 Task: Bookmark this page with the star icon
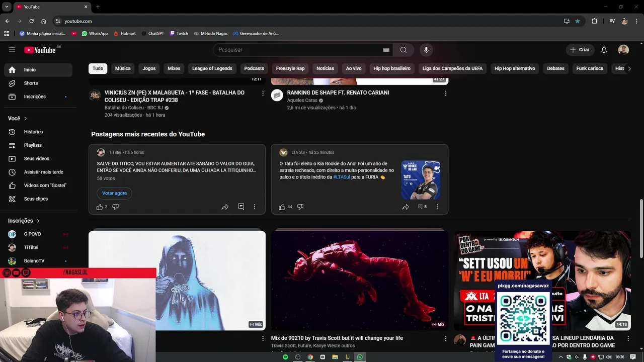(x=578, y=21)
